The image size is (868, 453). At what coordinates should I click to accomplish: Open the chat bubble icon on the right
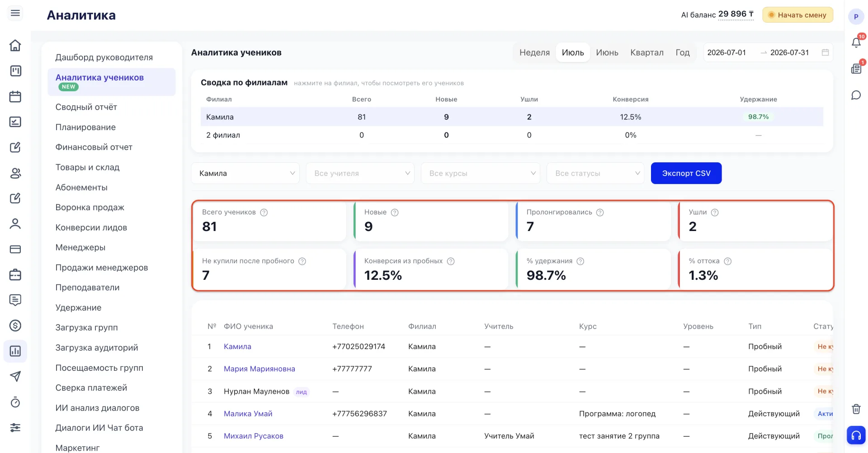click(856, 95)
